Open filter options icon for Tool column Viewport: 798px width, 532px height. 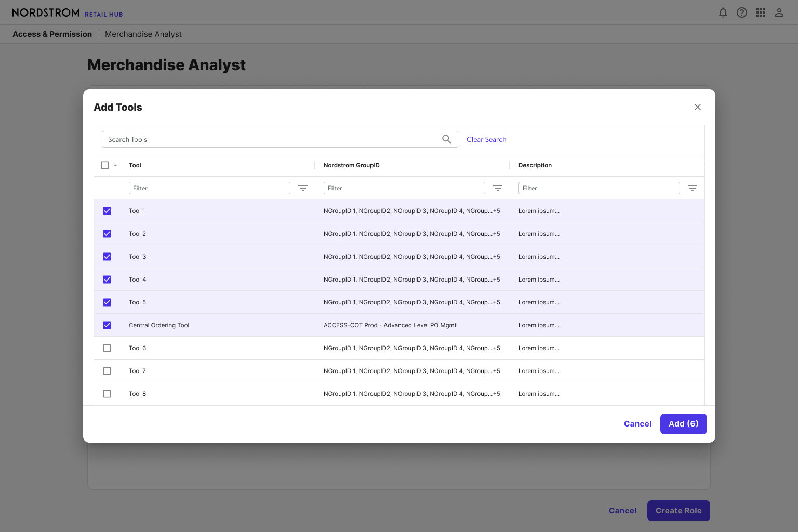click(x=303, y=188)
